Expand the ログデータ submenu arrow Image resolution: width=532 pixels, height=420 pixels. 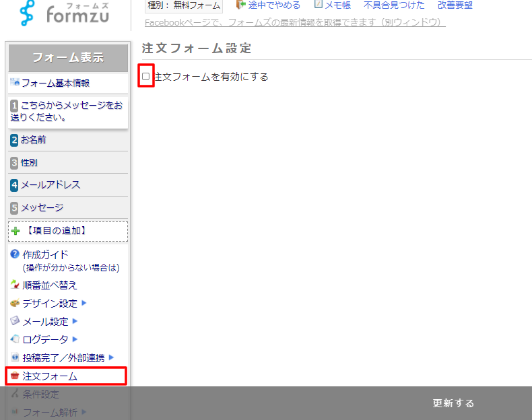[x=75, y=339]
